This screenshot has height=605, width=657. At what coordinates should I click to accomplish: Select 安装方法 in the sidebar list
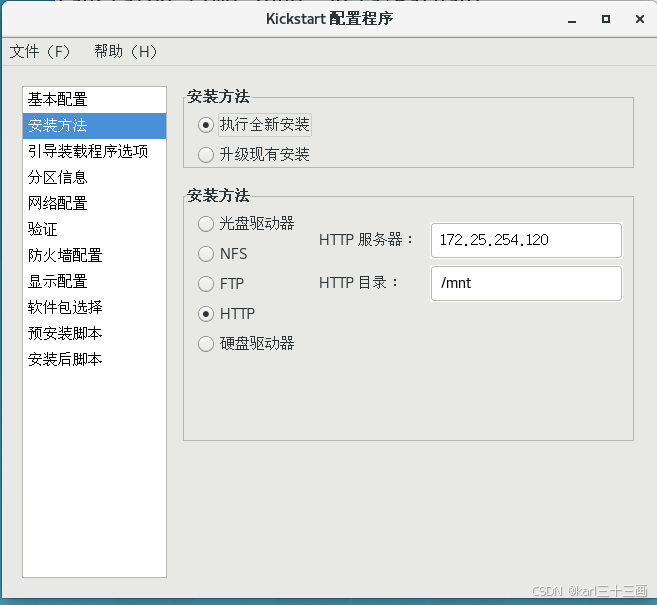pos(94,126)
